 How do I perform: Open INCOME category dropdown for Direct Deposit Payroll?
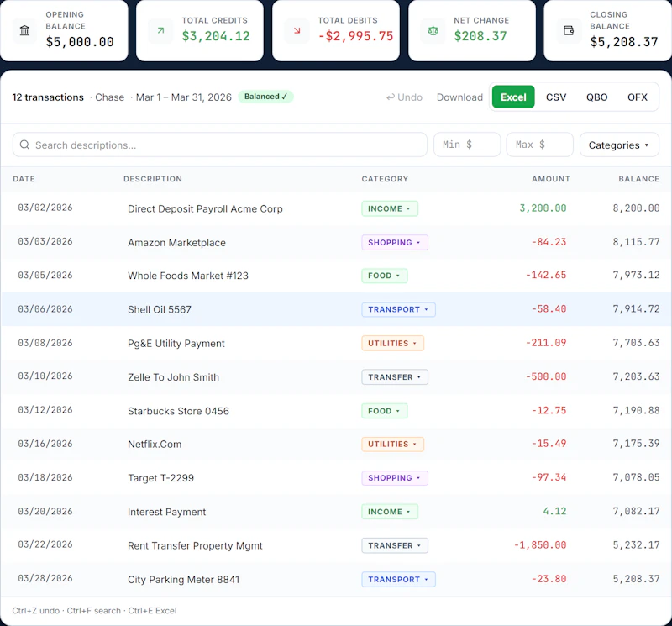pyautogui.click(x=390, y=209)
